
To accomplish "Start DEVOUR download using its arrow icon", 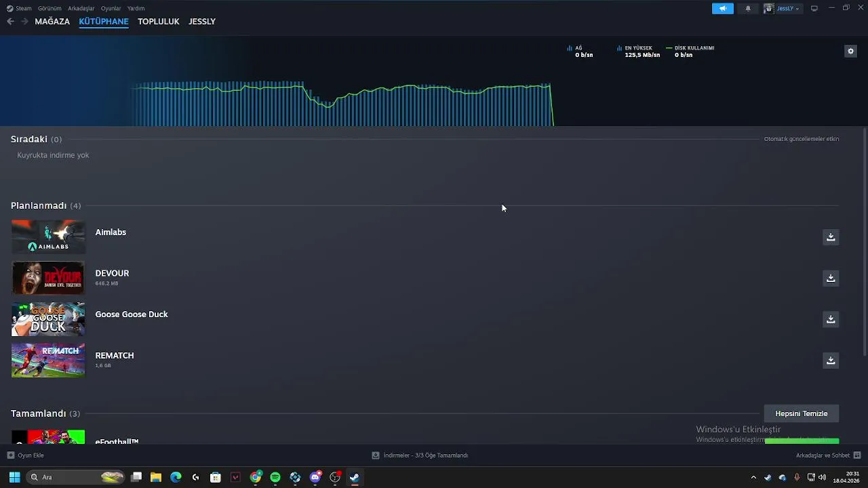I will coord(831,278).
